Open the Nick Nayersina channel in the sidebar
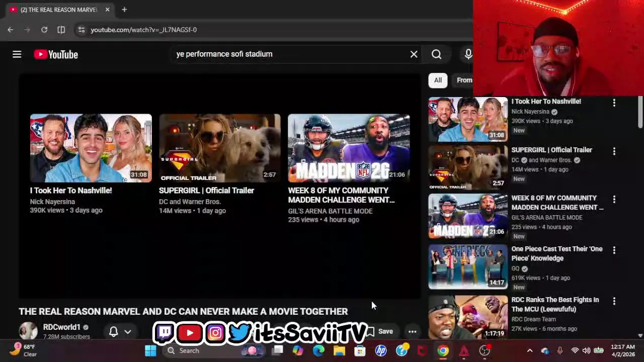644x362 pixels. tap(530, 112)
